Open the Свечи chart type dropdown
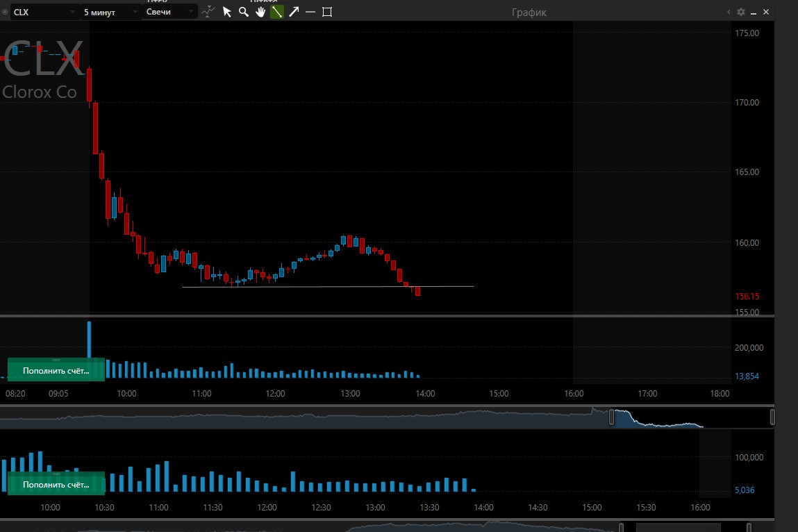 coord(169,12)
